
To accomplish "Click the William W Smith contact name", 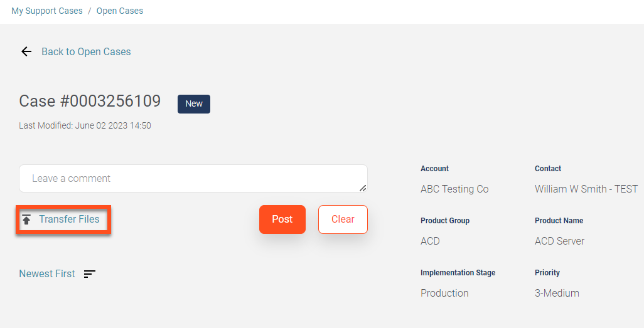I will [586, 189].
